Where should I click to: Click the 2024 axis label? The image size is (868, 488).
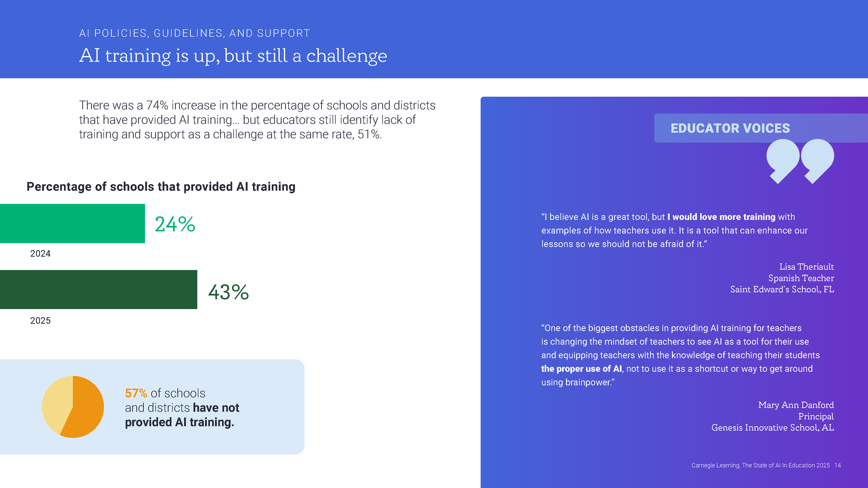point(40,253)
